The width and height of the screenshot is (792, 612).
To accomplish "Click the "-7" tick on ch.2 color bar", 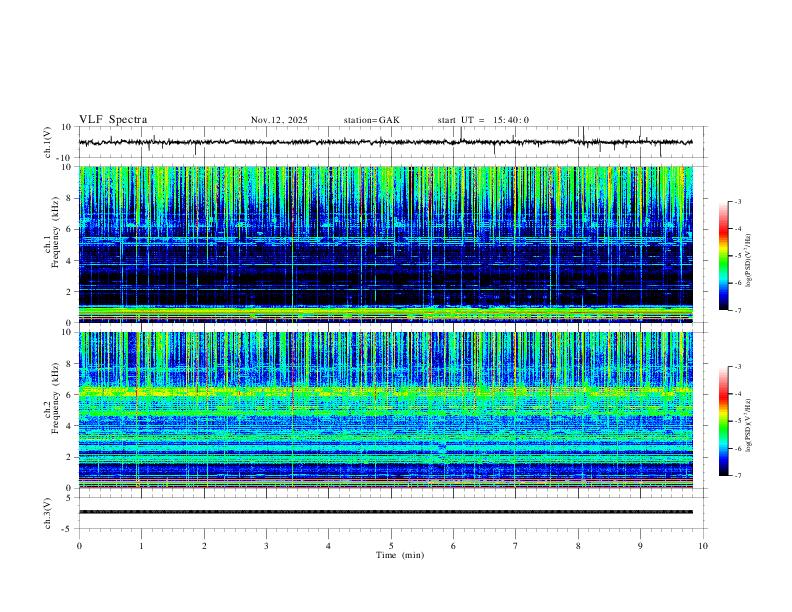I will click(x=737, y=476).
